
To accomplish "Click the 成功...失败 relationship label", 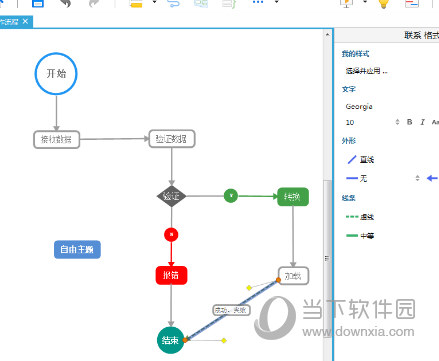I will pyautogui.click(x=231, y=310).
